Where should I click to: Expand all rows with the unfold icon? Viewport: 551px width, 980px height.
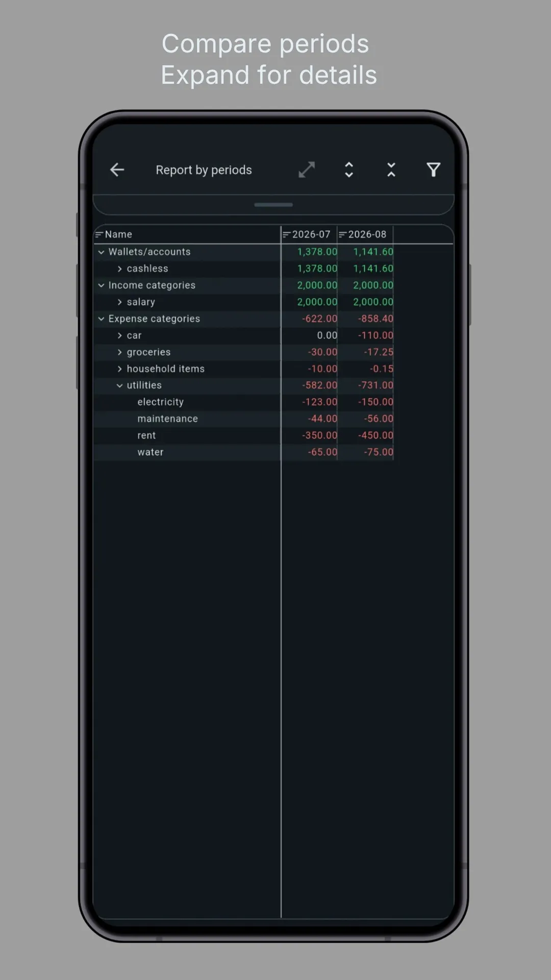349,170
